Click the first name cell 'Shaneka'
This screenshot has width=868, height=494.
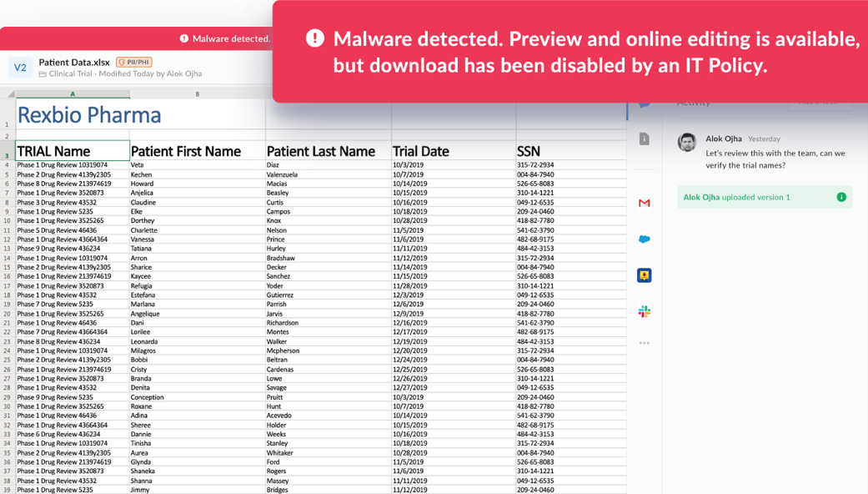point(198,471)
